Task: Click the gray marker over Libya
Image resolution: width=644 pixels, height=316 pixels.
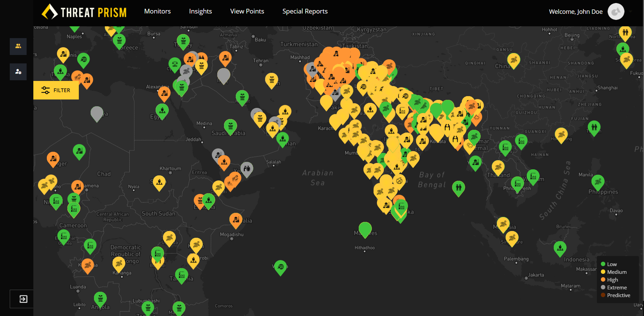Action: [x=97, y=113]
